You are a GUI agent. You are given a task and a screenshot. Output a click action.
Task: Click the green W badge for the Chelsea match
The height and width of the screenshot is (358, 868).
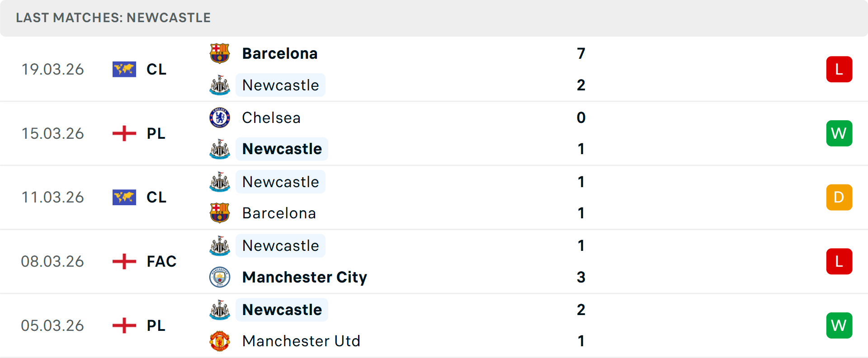pos(839,133)
